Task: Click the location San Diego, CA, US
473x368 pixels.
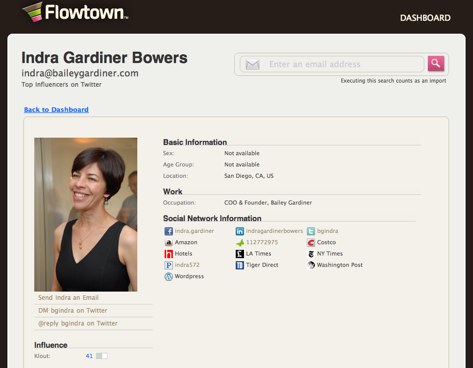Action: coord(249,176)
